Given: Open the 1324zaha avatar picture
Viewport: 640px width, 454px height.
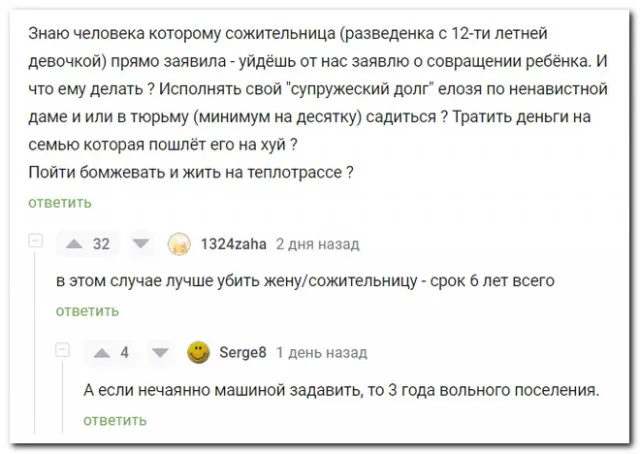Looking at the screenshot, I should pyautogui.click(x=178, y=243).
